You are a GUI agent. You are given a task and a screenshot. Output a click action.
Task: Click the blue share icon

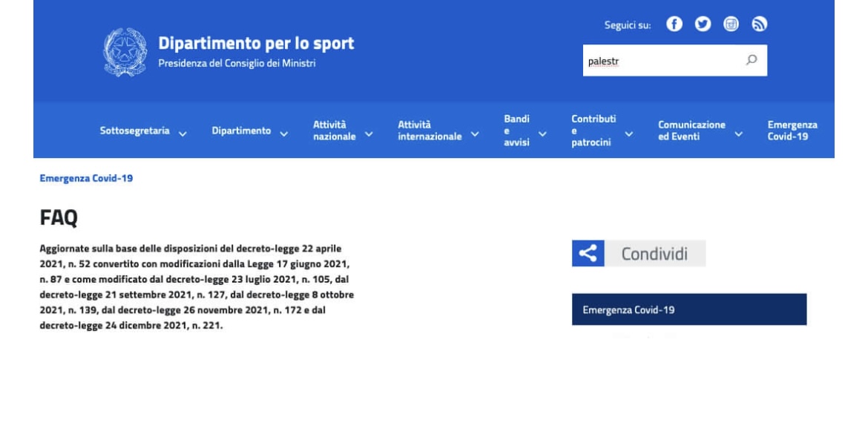(x=588, y=254)
